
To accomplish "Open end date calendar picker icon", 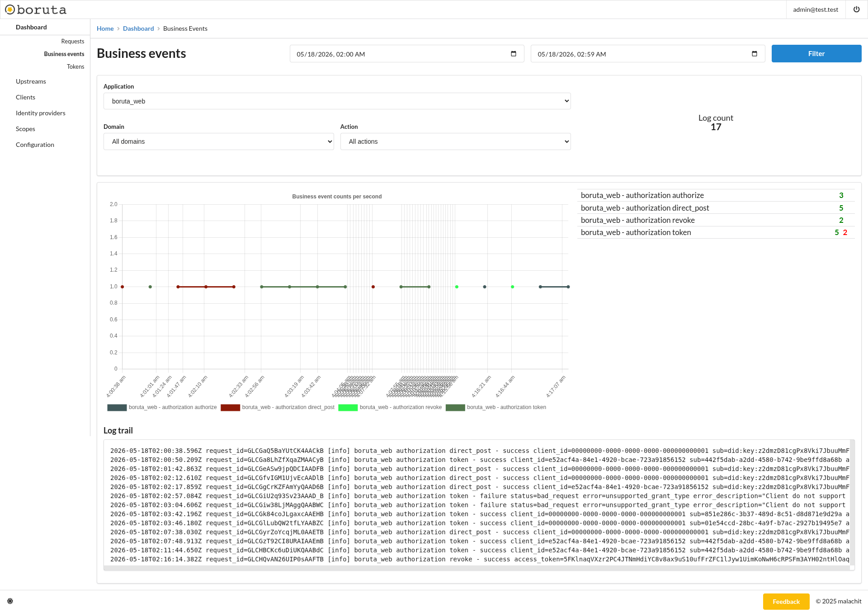I will 755,54.
